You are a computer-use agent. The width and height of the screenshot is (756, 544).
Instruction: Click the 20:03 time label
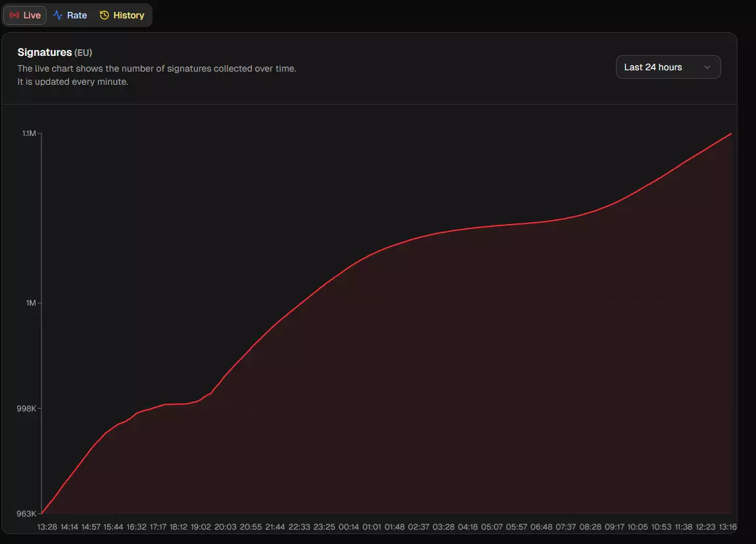(225, 527)
